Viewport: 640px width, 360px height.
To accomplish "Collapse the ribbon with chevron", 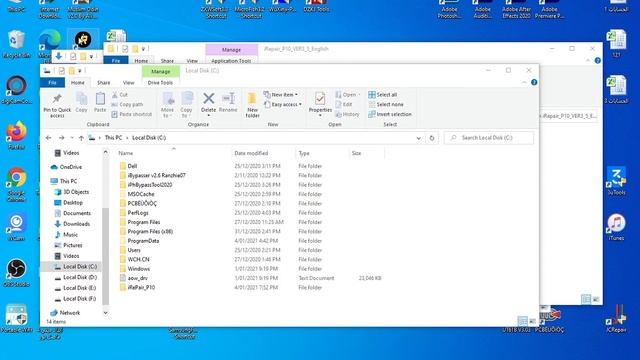I will [524, 82].
